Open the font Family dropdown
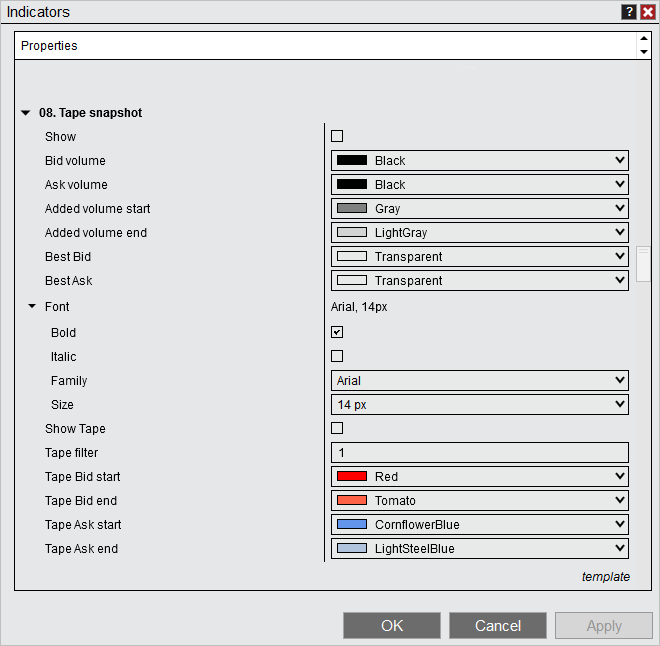660x646 pixels. click(479, 381)
